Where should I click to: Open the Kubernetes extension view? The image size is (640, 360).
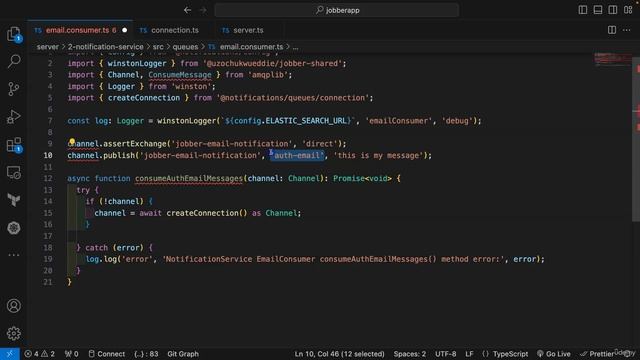tap(14, 228)
